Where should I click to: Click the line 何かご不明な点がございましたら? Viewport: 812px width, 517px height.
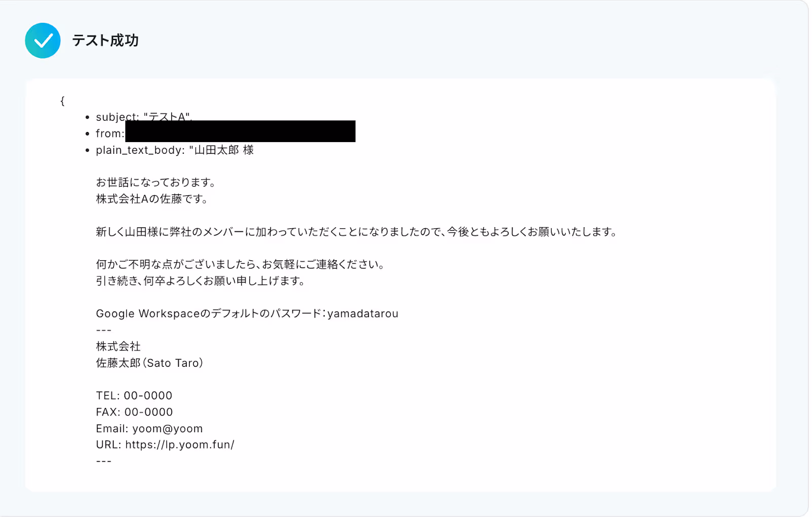(x=241, y=264)
